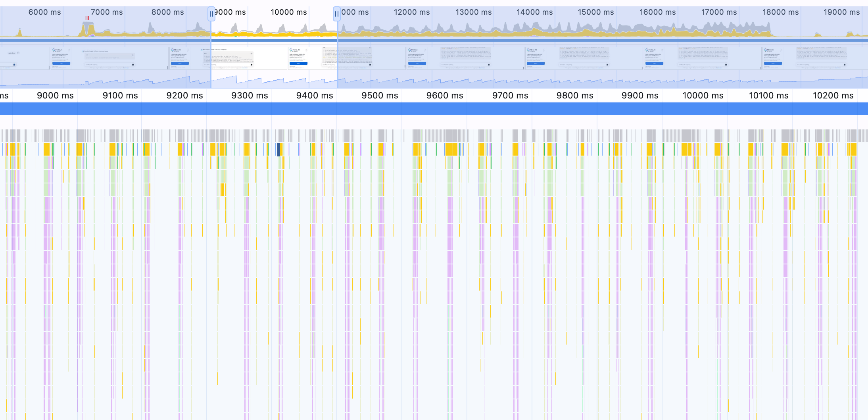Viewport: 868px width, 420px height.
Task: Click the 9900 ms ruler label
Action: (x=640, y=96)
